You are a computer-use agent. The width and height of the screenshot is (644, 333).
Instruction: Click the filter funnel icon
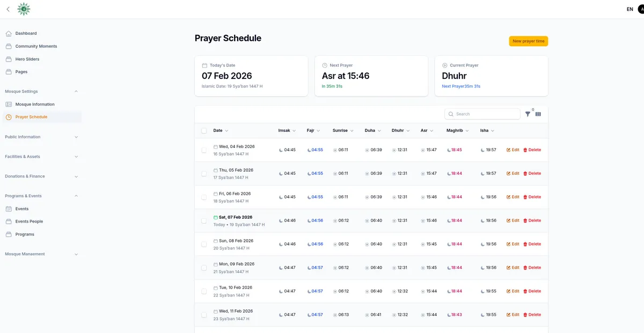528,114
